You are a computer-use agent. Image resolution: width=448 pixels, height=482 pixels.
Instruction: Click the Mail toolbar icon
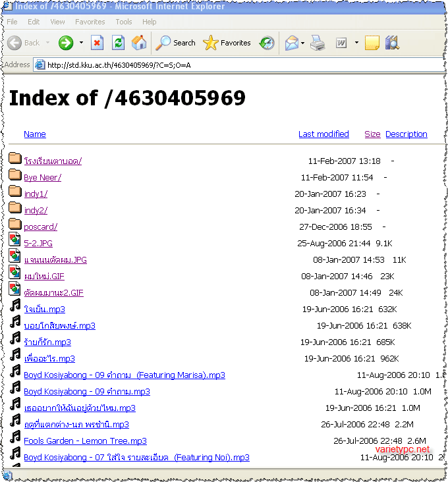(291, 43)
